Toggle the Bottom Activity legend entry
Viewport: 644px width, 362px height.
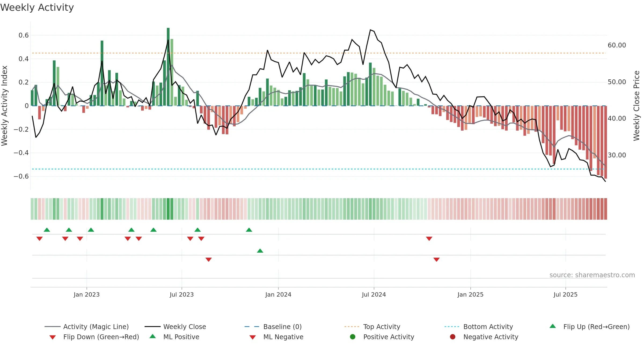pyautogui.click(x=478, y=327)
